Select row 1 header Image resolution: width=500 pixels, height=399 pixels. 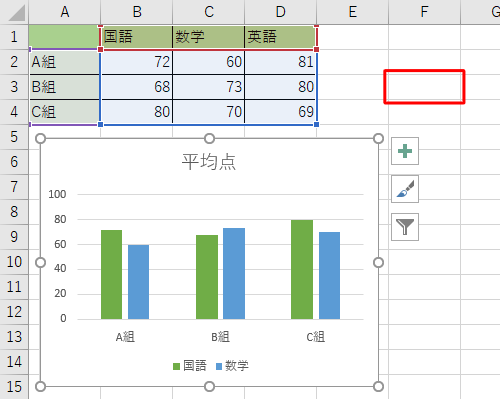pyautogui.click(x=14, y=37)
